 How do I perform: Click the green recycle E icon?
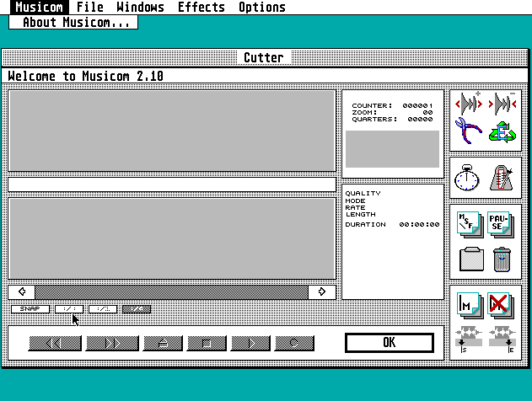click(502, 132)
